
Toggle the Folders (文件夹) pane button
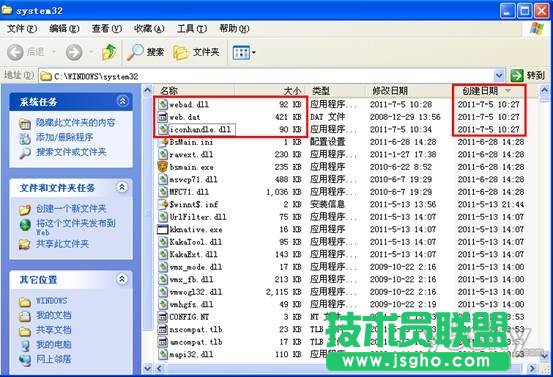196,52
